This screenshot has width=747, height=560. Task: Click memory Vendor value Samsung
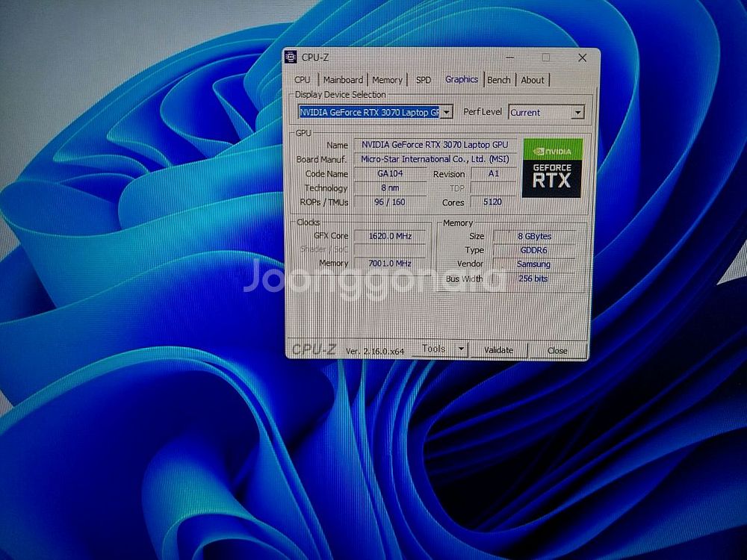535,264
